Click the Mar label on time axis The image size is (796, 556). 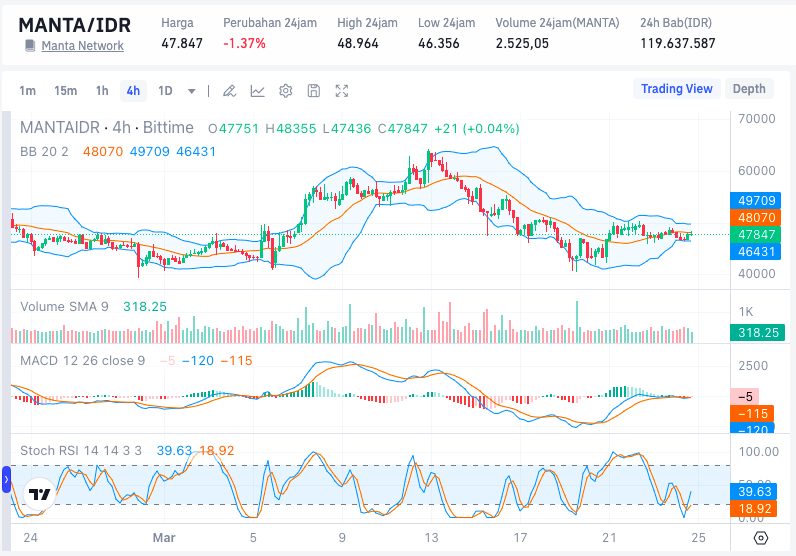coord(164,538)
